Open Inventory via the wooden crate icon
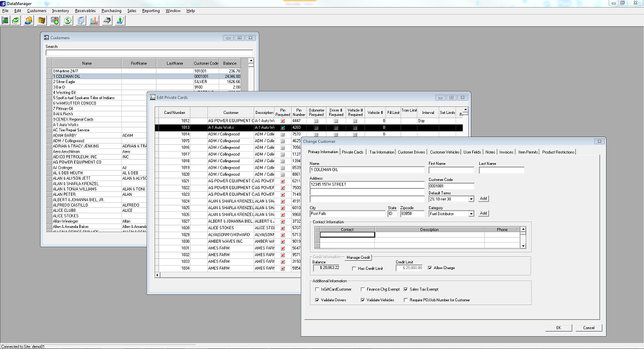The width and height of the screenshot is (644, 349). click(x=41, y=21)
